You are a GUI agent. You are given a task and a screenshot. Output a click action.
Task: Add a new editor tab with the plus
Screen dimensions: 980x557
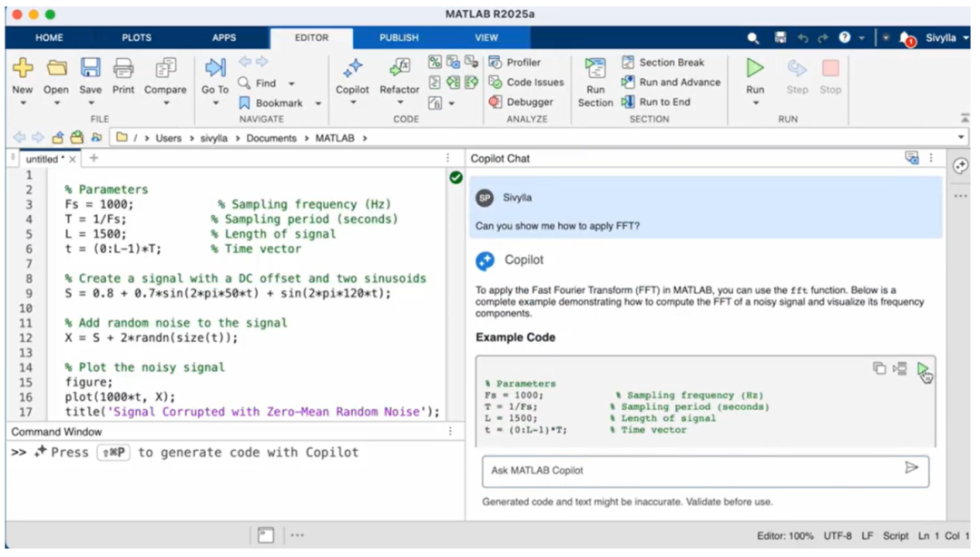(x=93, y=158)
